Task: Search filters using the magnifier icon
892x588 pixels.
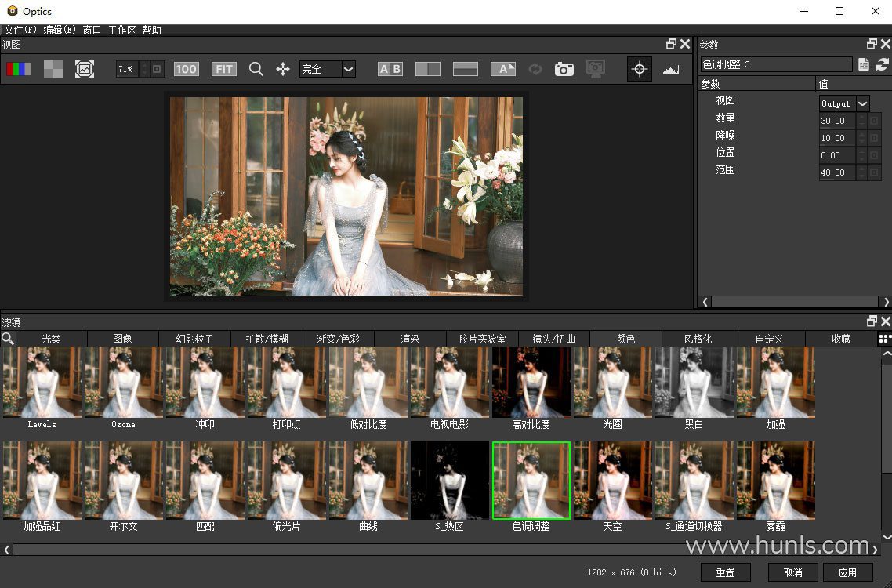Action: coord(8,339)
